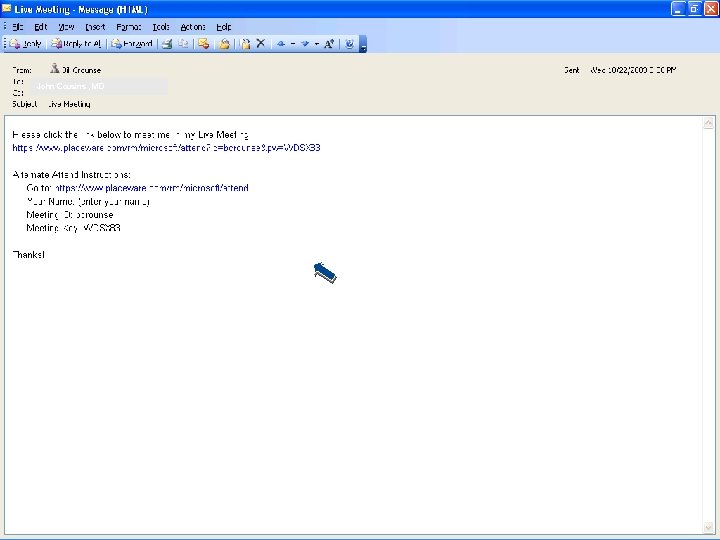This screenshot has height=540, width=720.
Task: Open the placeware attend link with meeting key
Action: [166, 148]
